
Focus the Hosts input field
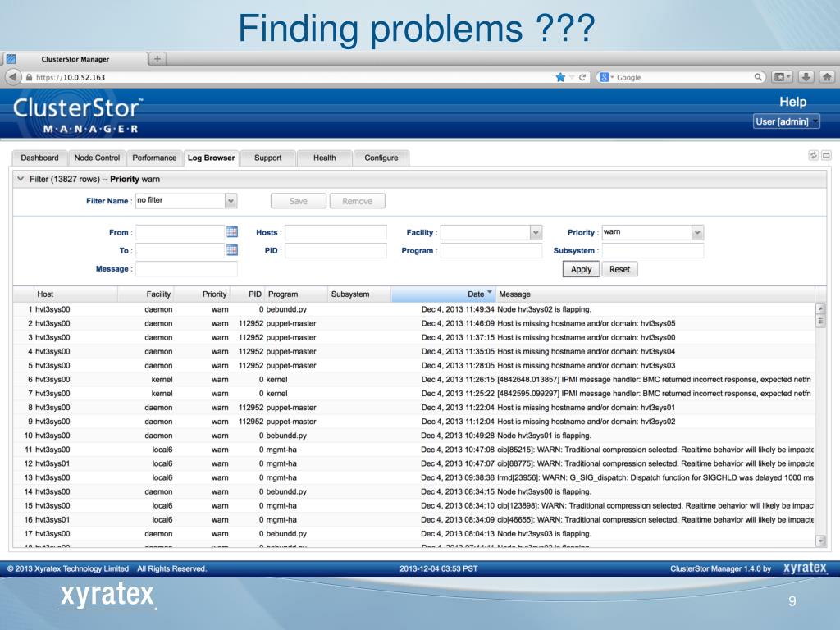[x=336, y=232]
